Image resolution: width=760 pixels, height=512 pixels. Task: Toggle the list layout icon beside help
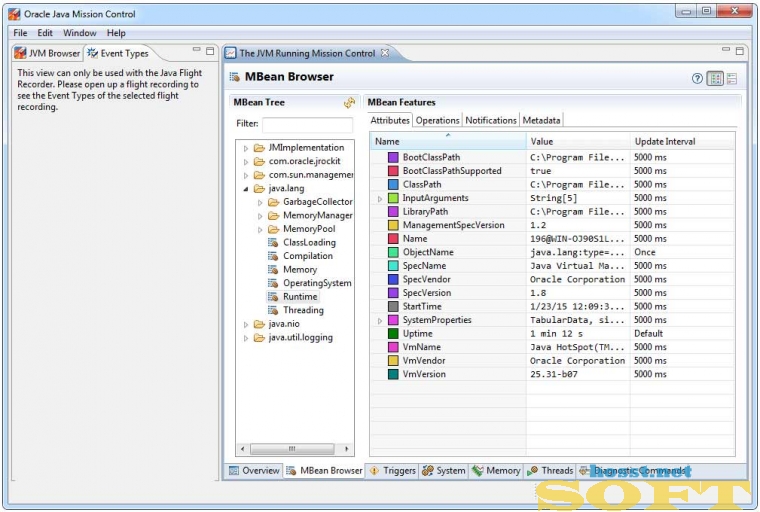click(x=732, y=79)
